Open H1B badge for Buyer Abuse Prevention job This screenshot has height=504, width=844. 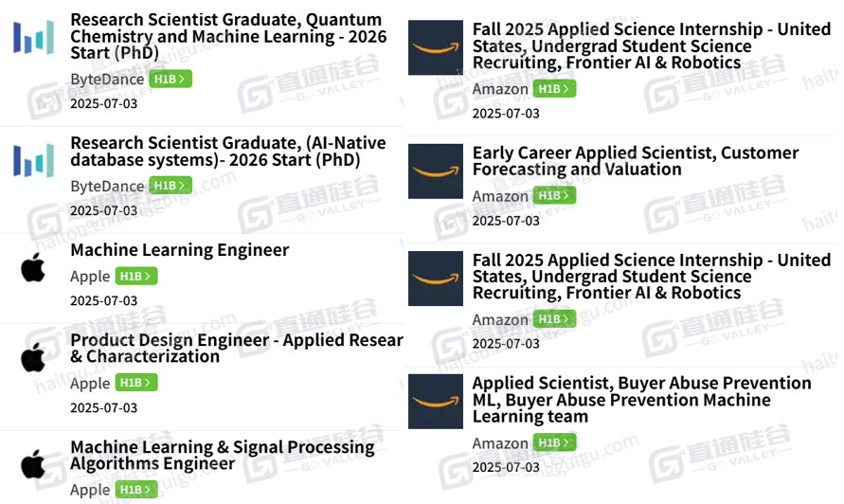click(554, 442)
